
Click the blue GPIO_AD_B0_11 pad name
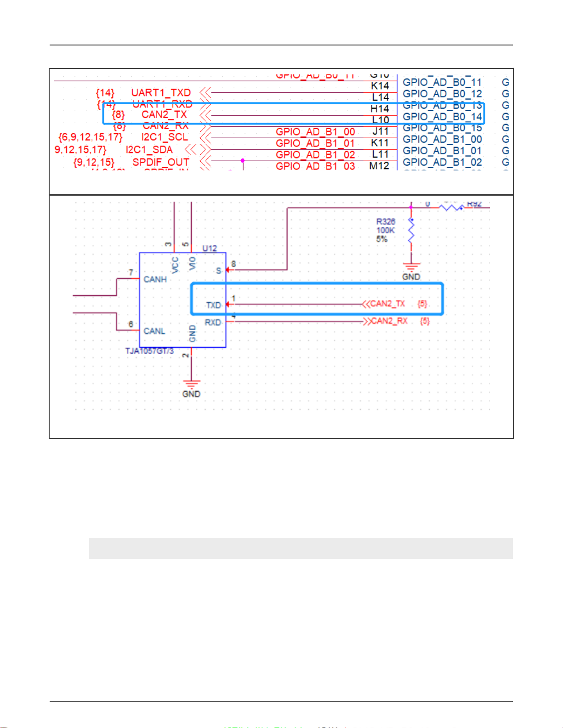pos(442,82)
